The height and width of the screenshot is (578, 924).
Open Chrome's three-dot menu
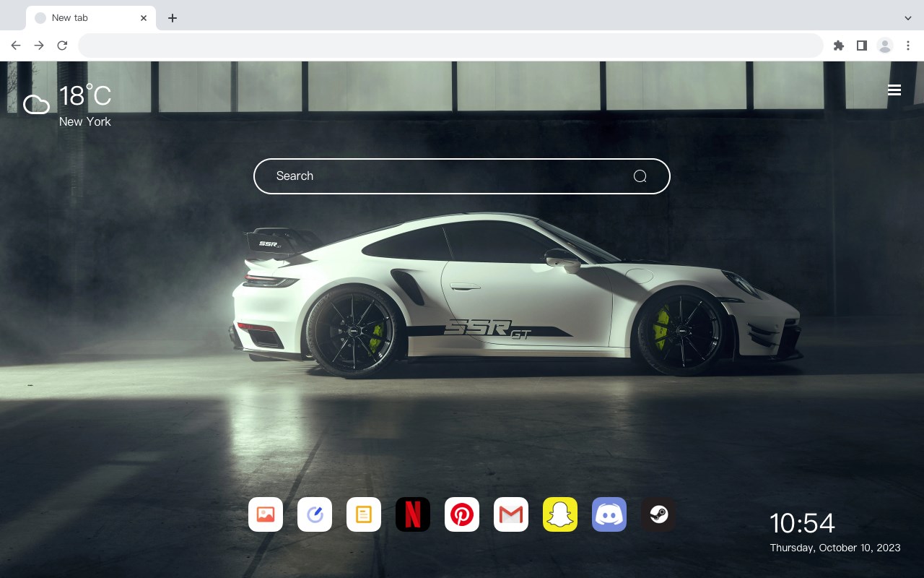[908, 46]
